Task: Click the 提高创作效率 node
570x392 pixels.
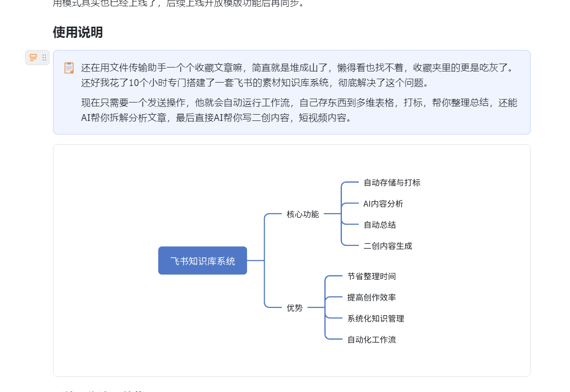Action: point(371,297)
